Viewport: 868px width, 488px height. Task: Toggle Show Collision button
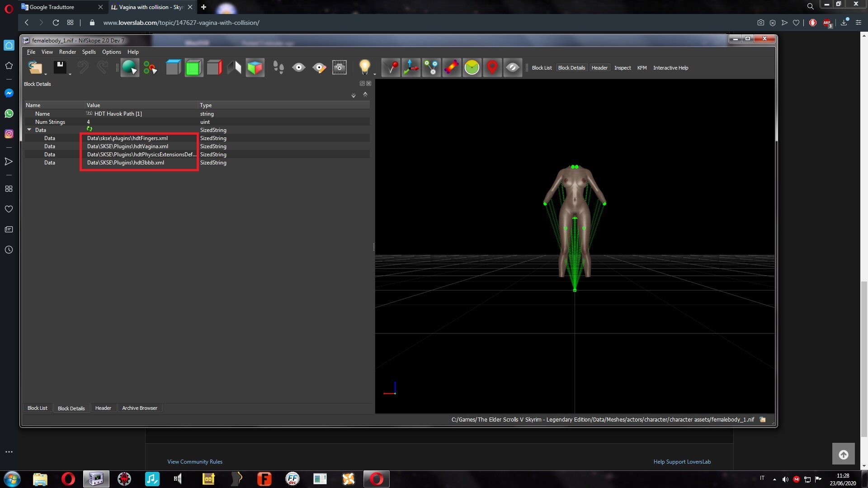pos(452,68)
